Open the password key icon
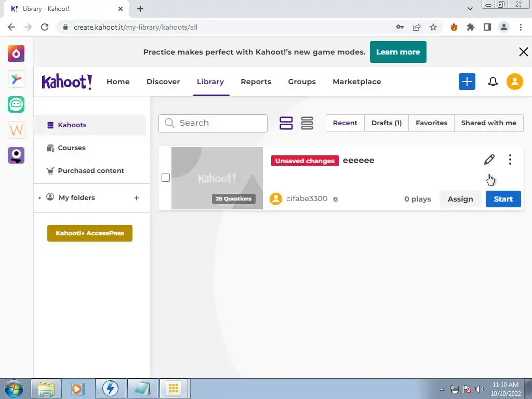Viewport: 532px width, 399px height. pyautogui.click(x=400, y=27)
